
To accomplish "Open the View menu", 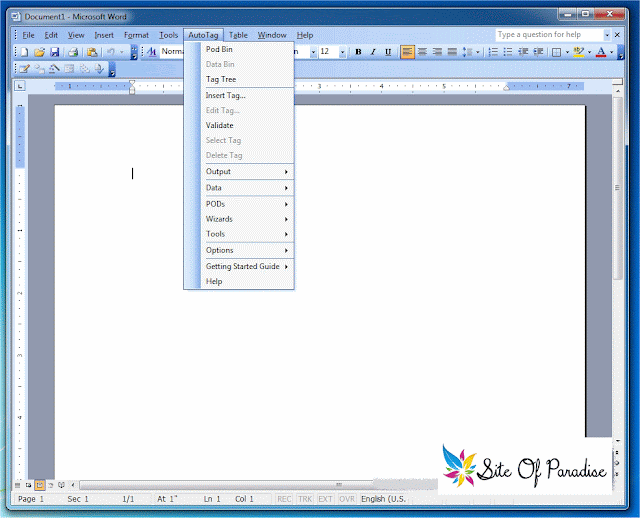I will tap(76, 35).
